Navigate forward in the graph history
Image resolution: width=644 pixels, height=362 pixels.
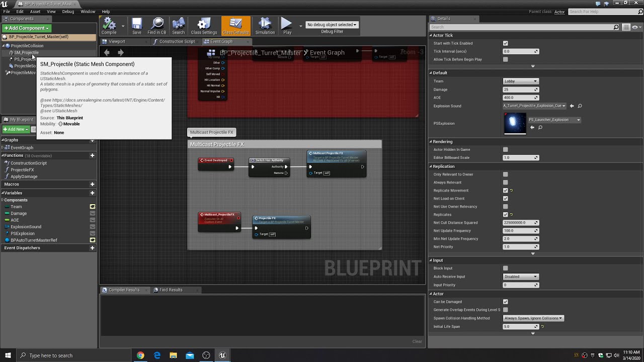(x=121, y=52)
